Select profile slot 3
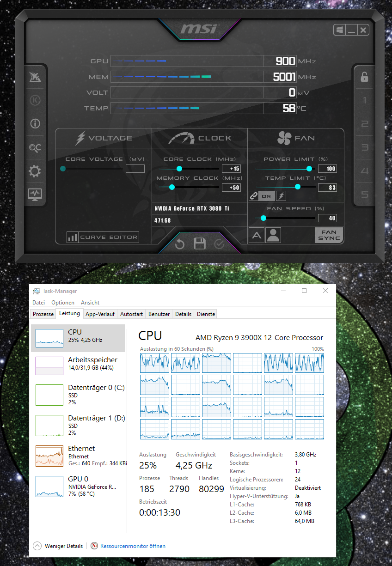 tap(365, 147)
